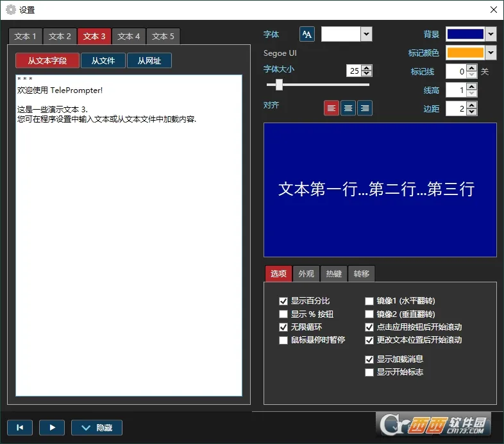Viewport: 504px width, 444px height.
Task: Click the skip-to-start playback button
Action: 20,427
